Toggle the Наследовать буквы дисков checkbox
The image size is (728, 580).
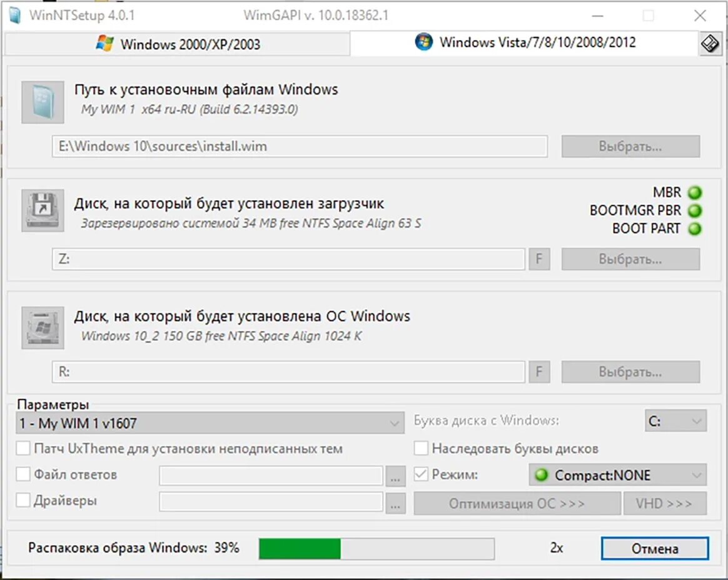pyautogui.click(x=421, y=449)
